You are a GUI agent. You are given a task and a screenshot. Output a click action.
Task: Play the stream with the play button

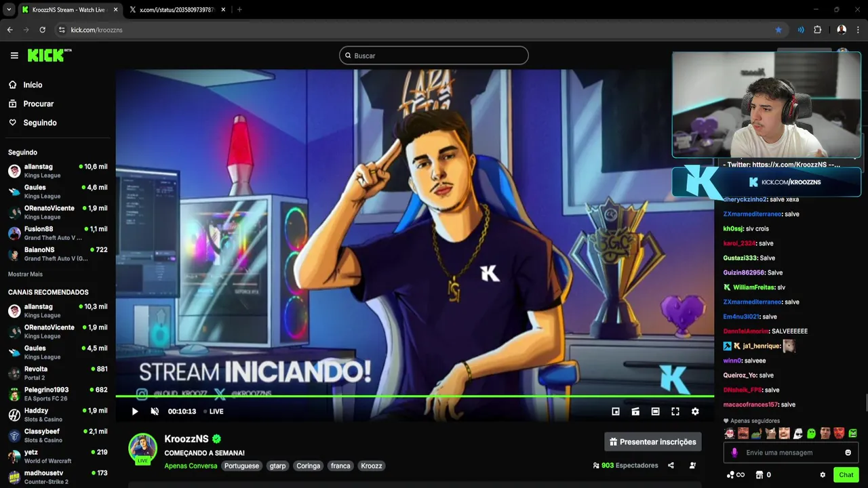tap(134, 411)
